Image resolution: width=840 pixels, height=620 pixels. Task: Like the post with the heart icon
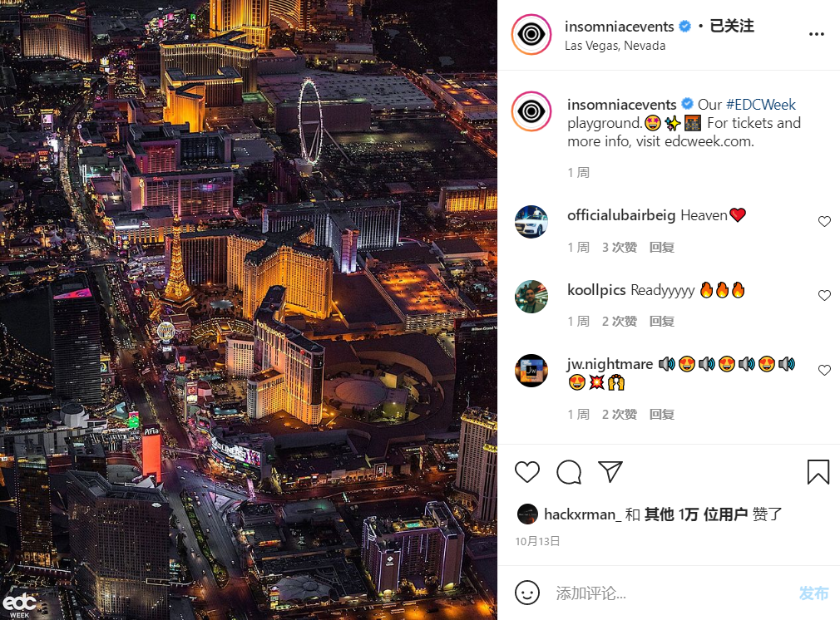coord(527,472)
